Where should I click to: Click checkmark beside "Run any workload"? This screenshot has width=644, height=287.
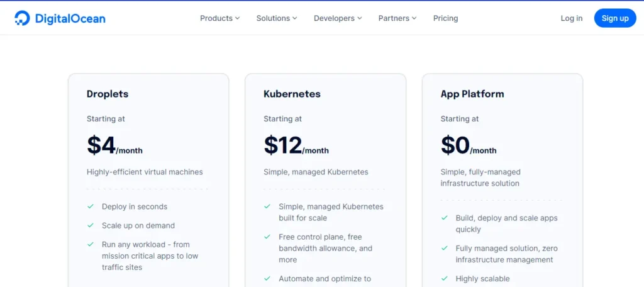pos(91,244)
